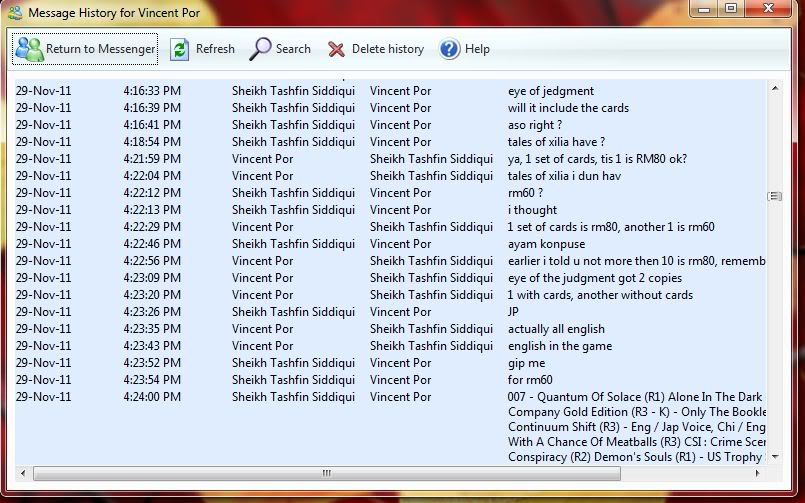805x503 pixels.
Task: Click the Return to Messenger icon
Action: click(29, 49)
